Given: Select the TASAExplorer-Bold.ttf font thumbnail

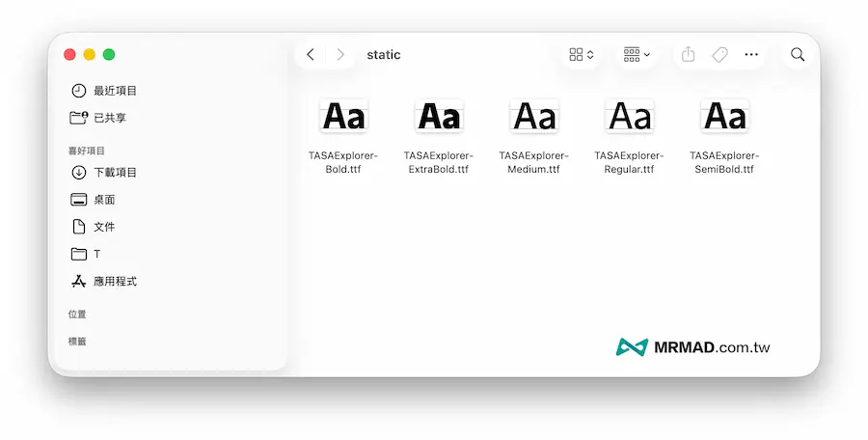Looking at the screenshot, I should point(343,116).
